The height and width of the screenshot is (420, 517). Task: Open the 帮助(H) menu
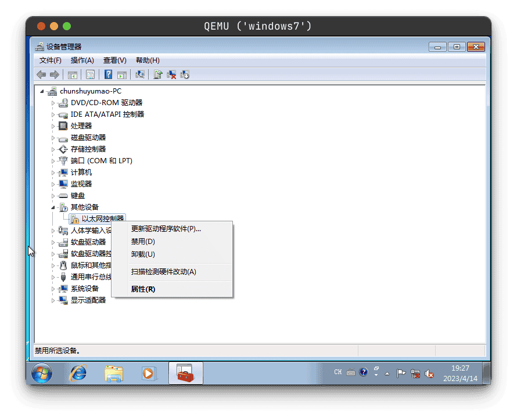pos(148,60)
